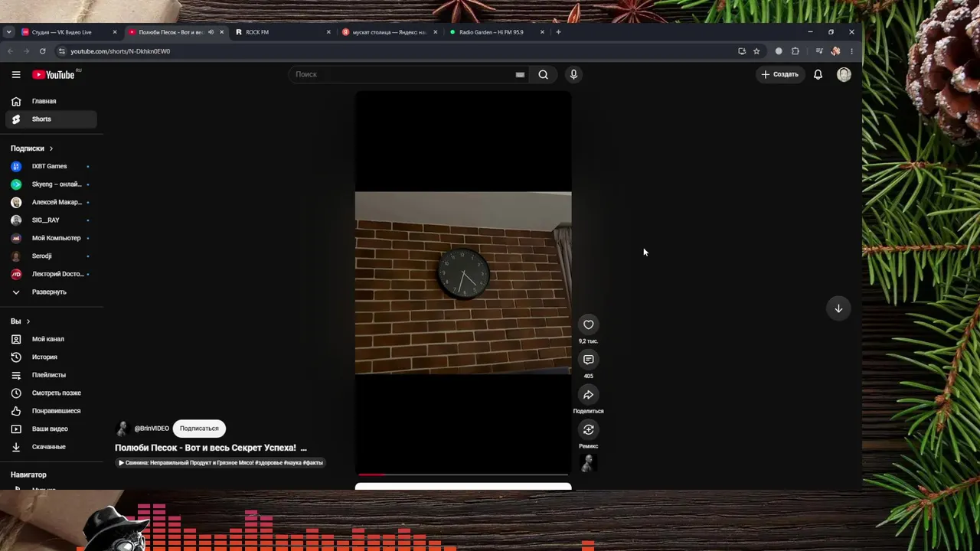Open the Chrome three-dot menu
The image size is (980, 551).
pyautogui.click(x=851, y=51)
